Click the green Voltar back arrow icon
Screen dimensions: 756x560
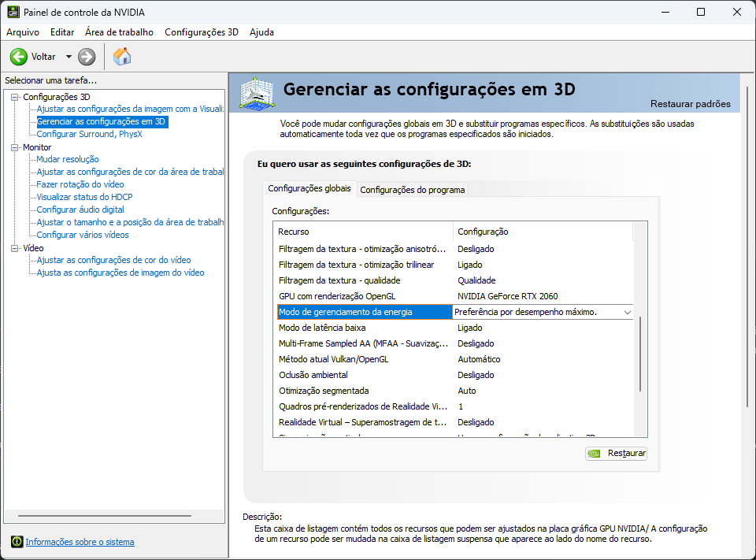pos(19,57)
